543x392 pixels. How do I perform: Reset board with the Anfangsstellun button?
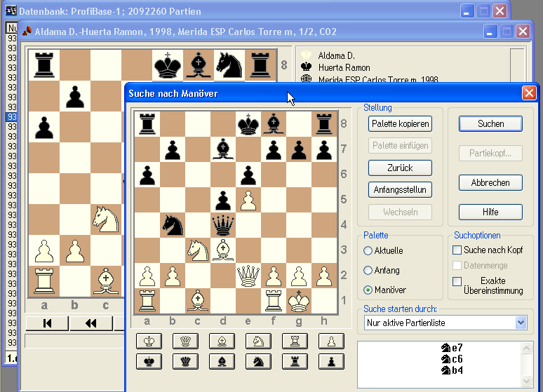point(400,189)
